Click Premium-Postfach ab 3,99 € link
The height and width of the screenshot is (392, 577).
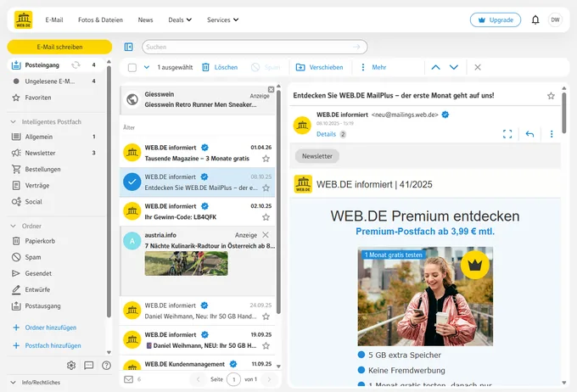pyautogui.click(x=425, y=232)
